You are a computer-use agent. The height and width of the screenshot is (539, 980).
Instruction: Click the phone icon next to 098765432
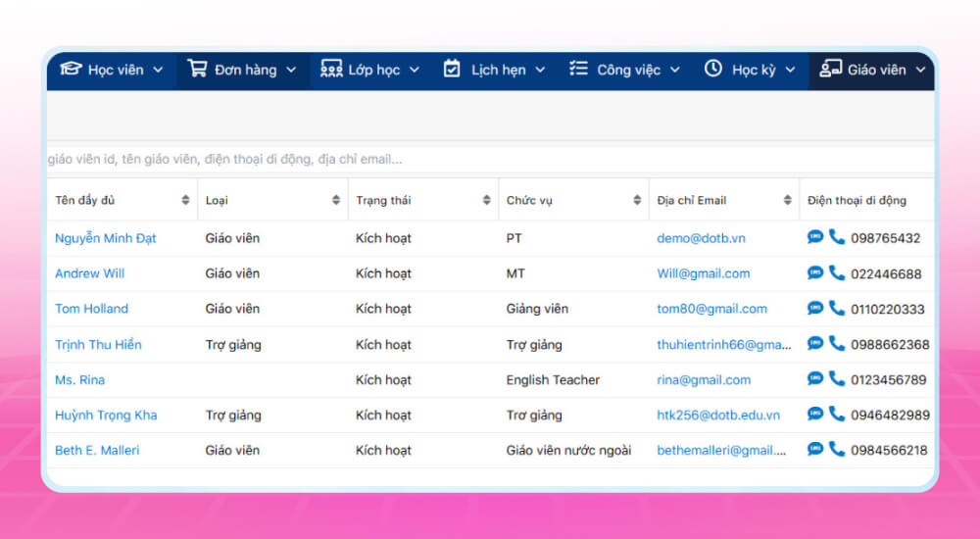(836, 237)
